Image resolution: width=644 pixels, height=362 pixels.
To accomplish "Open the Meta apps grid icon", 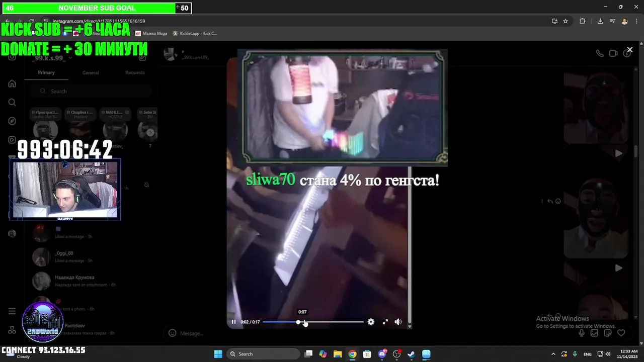I will [12, 330].
